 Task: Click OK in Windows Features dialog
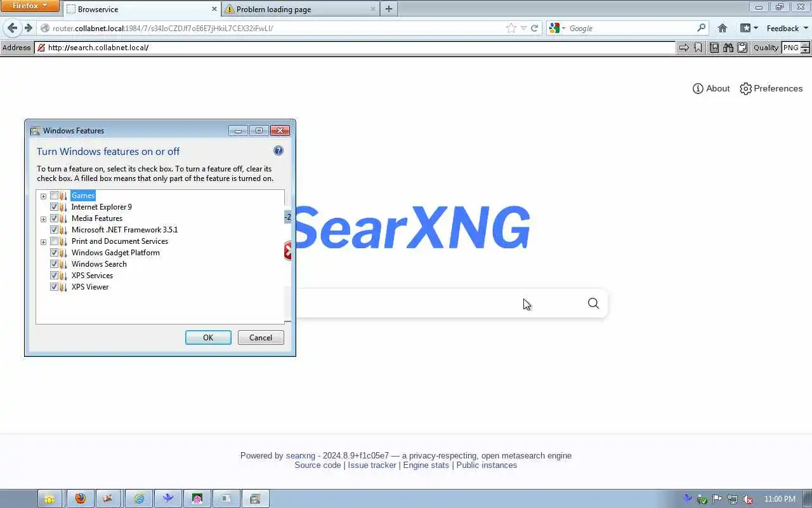coord(208,337)
